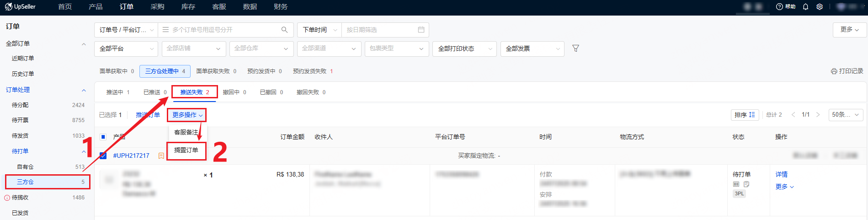Click the search magnifier icon

coord(284,30)
